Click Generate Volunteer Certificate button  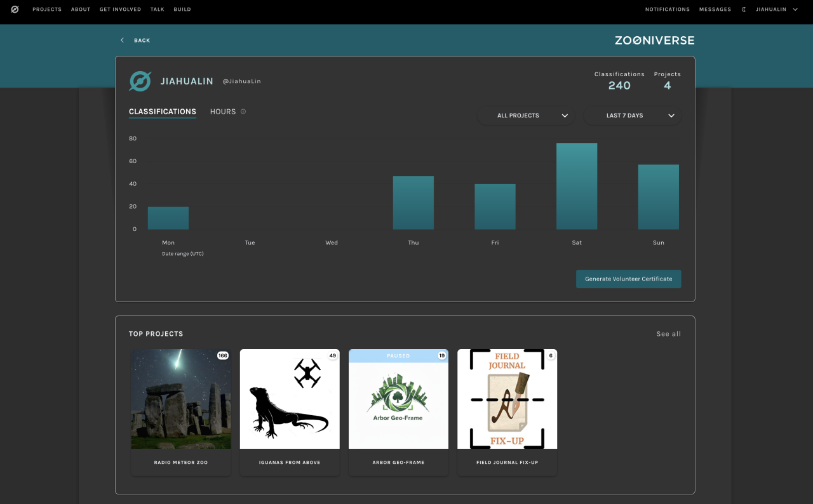click(x=629, y=279)
